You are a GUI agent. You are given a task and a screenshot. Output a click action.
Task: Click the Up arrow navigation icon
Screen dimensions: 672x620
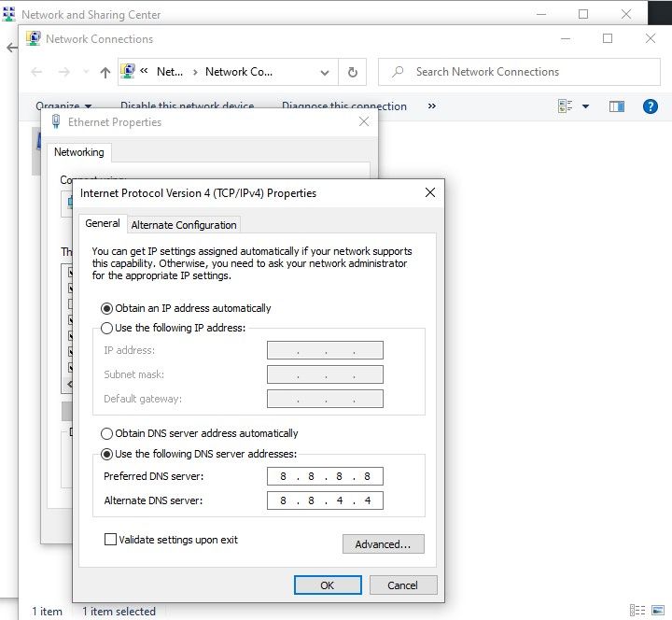click(105, 72)
